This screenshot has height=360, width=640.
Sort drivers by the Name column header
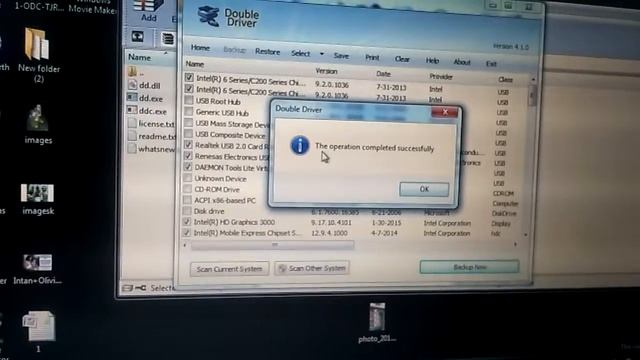click(195, 64)
